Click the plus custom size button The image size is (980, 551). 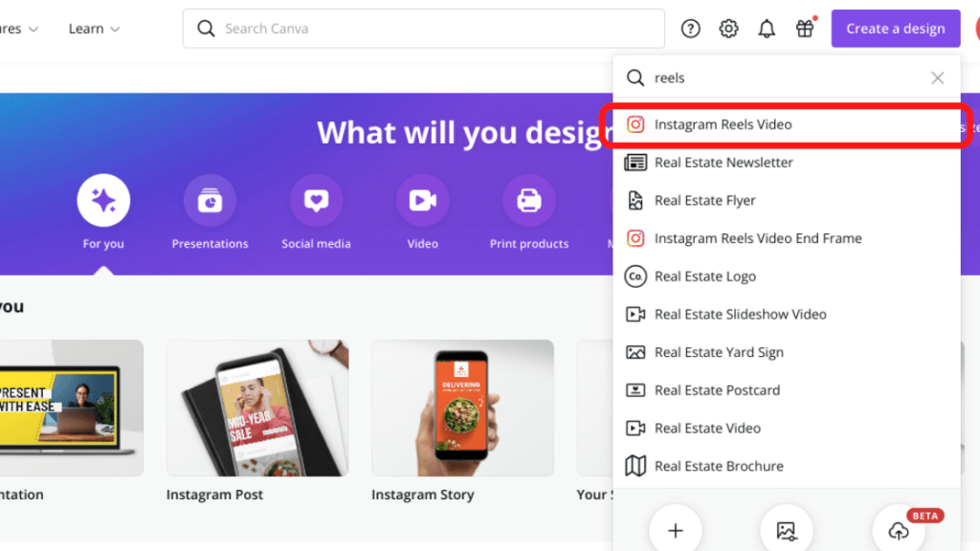tap(675, 530)
